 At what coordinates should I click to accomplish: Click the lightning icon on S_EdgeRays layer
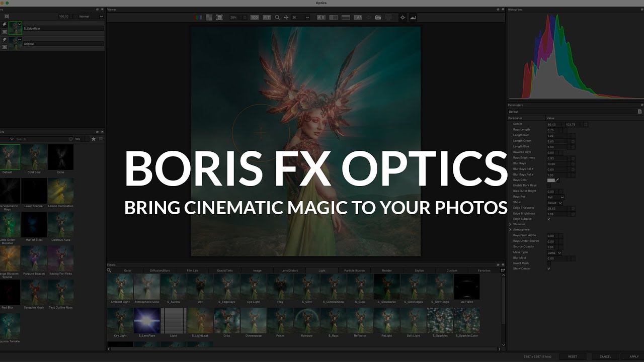[x=5, y=24]
